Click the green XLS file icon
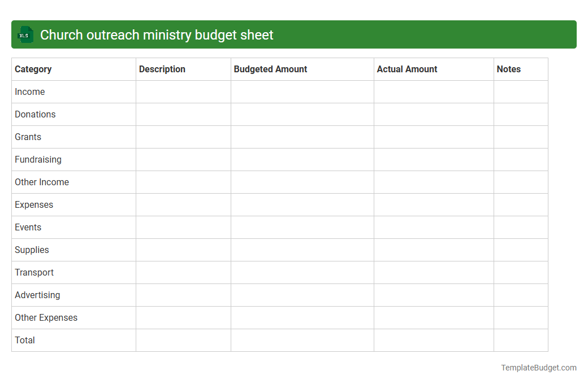This screenshot has width=588, height=384. [x=25, y=34]
